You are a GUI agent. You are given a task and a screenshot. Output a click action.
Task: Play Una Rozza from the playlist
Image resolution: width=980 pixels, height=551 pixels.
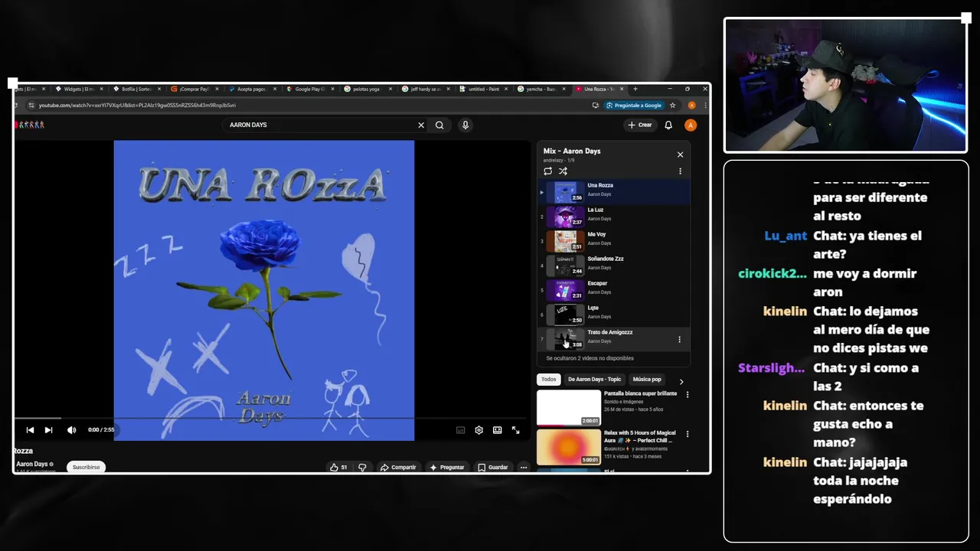tap(614, 191)
